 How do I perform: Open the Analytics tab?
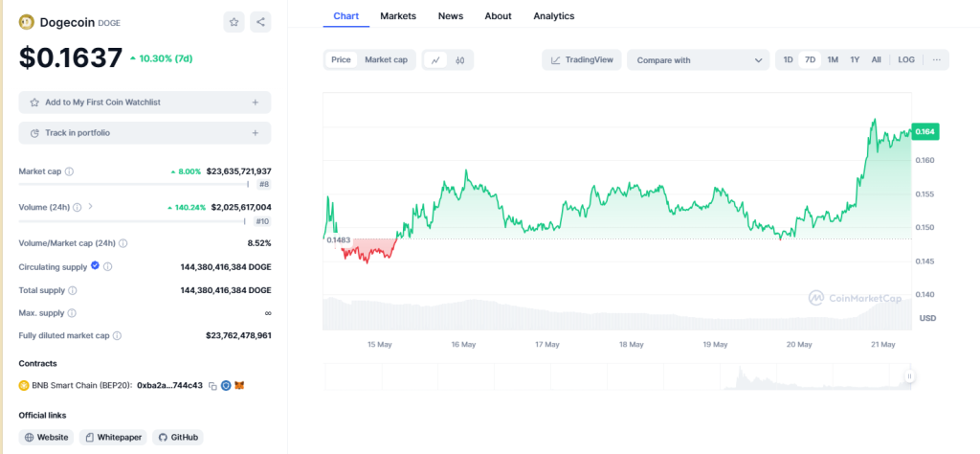tap(553, 16)
